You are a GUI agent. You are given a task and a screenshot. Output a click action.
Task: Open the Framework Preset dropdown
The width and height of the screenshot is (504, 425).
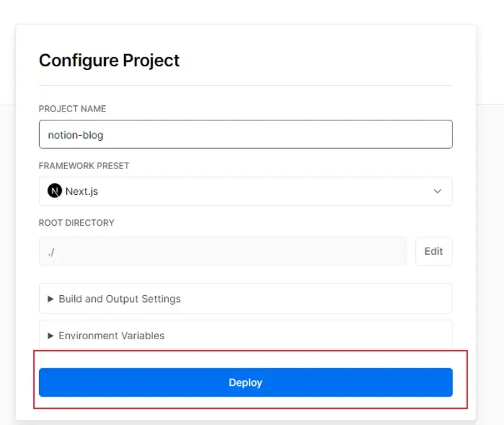[246, 191]
